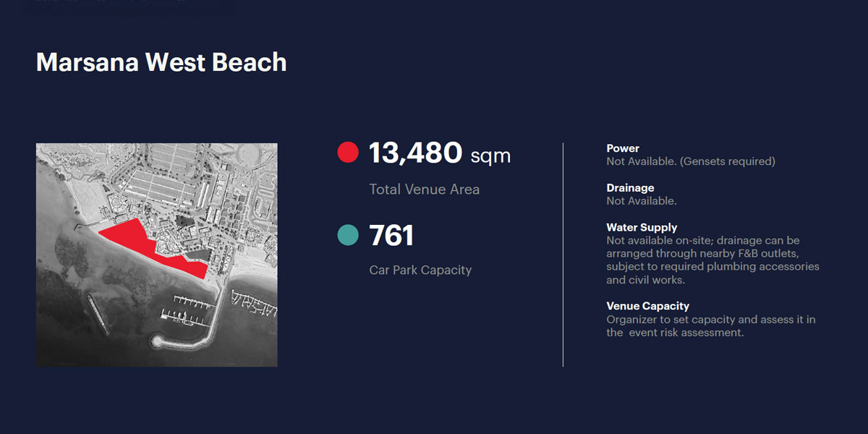Click the 13,480 sqm figure
This screenshot has height=434, width=868.
click(440, 153)
